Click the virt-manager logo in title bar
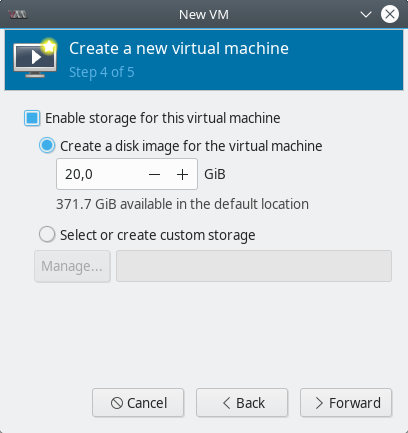The width and height of the screenshot is (408, 433). pyautogui.click(x=18, y=15)
